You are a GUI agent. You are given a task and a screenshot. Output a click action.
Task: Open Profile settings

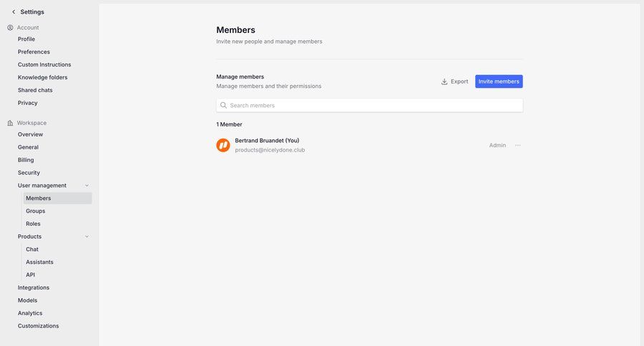pos(26,39)
